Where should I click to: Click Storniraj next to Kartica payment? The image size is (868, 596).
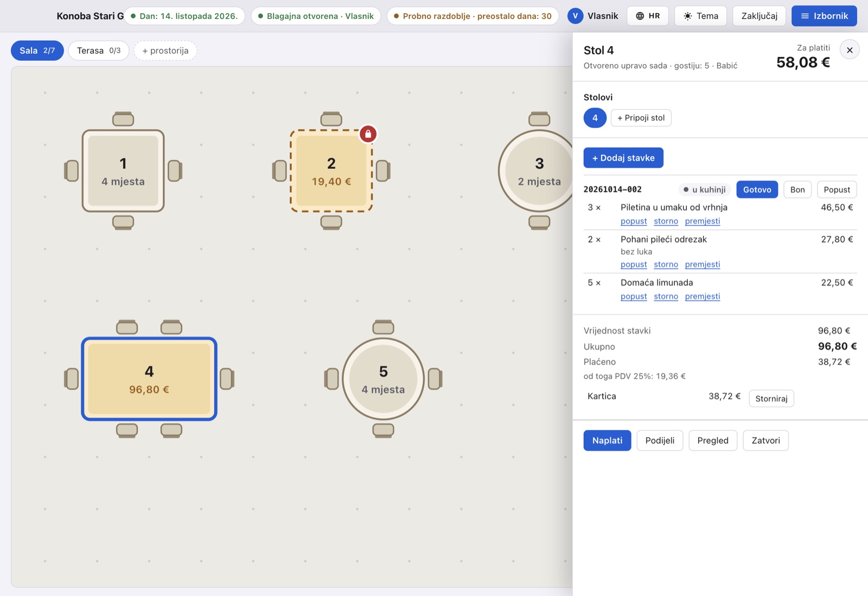(771, 398)
